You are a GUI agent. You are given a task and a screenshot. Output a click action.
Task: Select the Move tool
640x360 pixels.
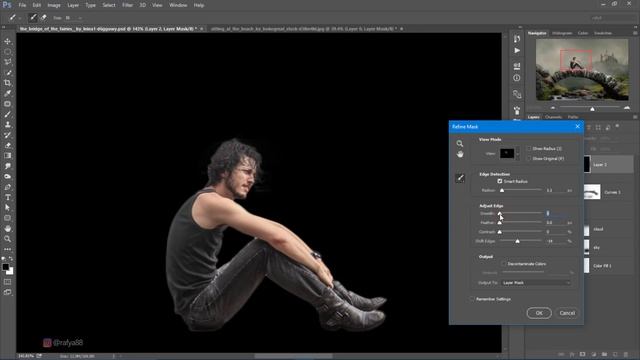pos(8,41)
